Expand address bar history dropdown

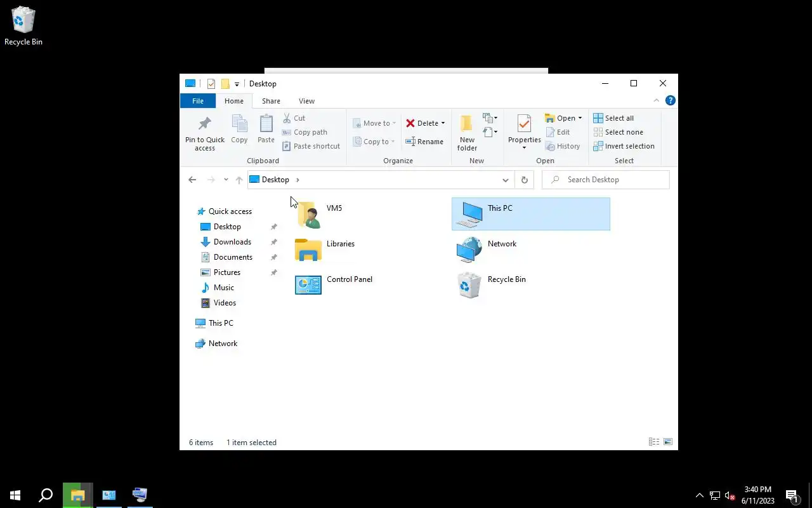coord(506,180)
